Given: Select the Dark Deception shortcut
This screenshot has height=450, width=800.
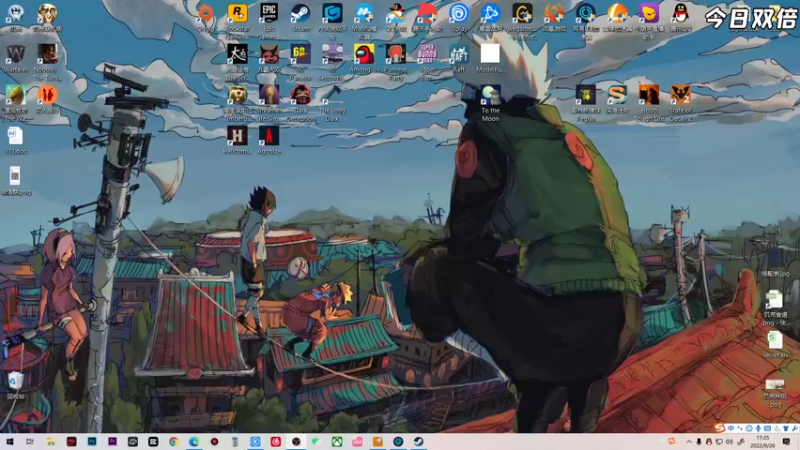Looking at the screenshot, I should click(301, 95).
